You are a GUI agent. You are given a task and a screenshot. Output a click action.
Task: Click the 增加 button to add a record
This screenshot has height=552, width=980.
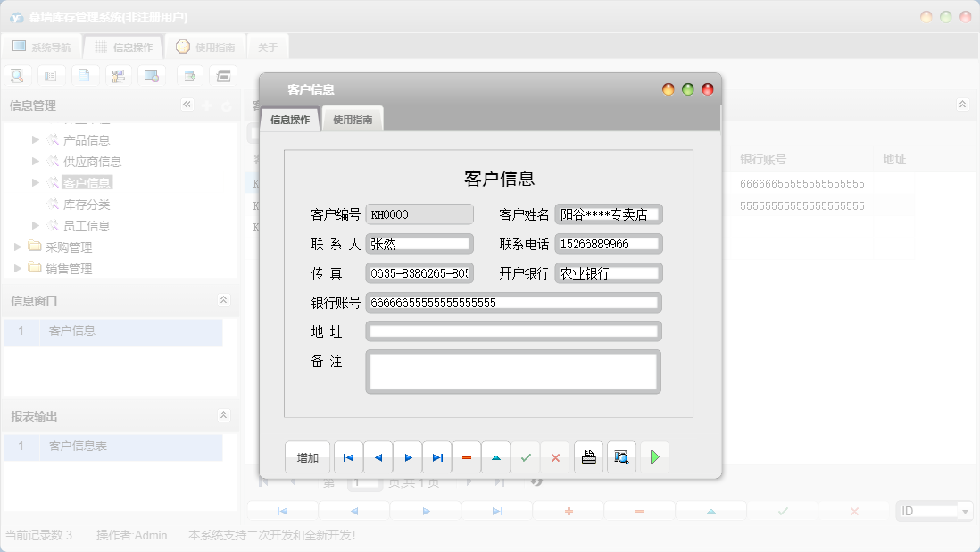(307, 456)
